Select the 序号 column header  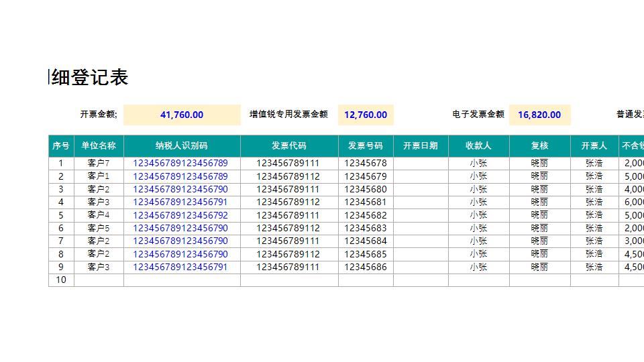[61, 146]
